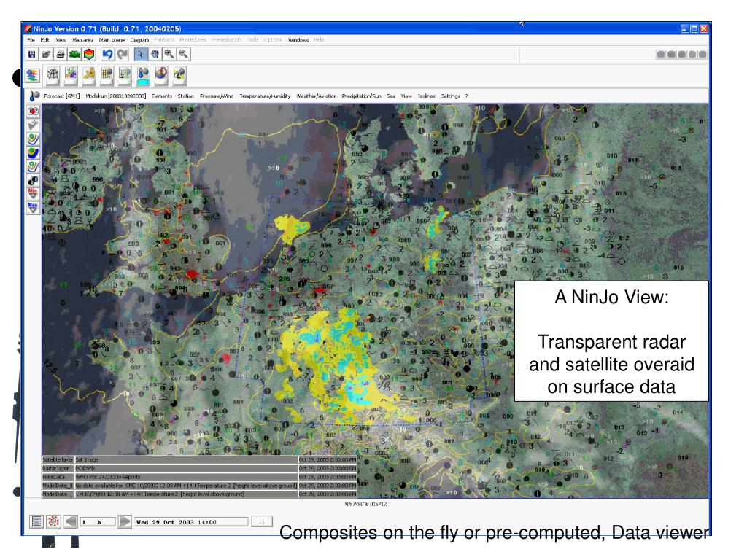Open the Isolines layer menu
This screenshot has width=747, height=560.
426,96
